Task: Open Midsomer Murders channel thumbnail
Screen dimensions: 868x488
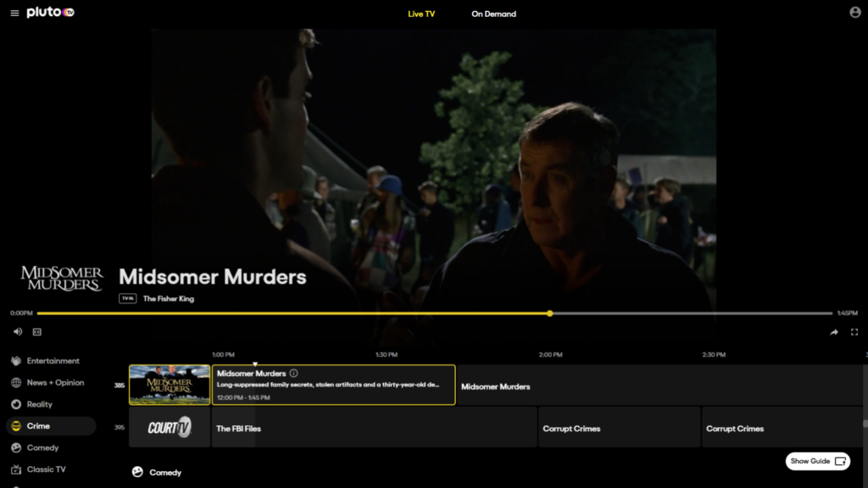Action: [x=170, y=385]
